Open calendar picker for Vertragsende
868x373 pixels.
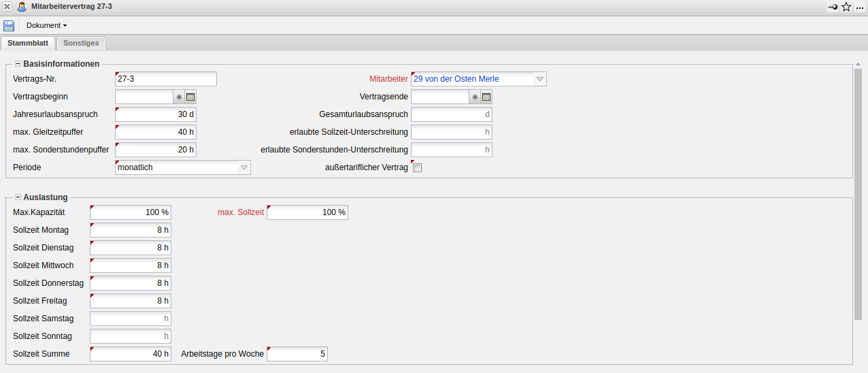[486, 97]
